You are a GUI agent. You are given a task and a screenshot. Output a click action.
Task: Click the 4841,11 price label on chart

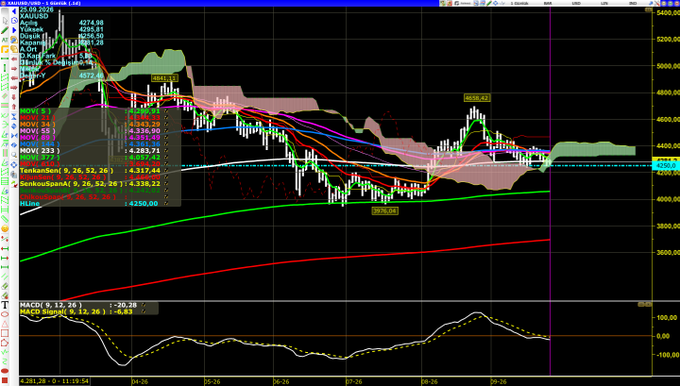coord(164,78)
